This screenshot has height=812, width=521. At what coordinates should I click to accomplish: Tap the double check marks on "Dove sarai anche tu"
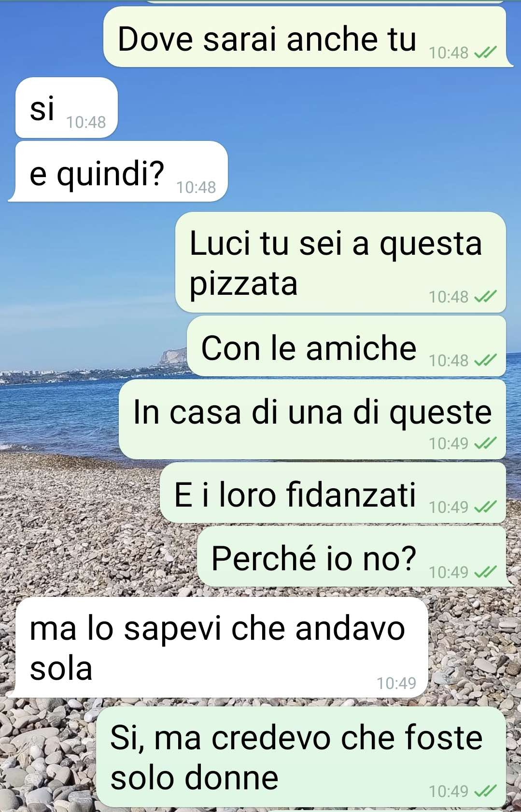tap(485, 53)
